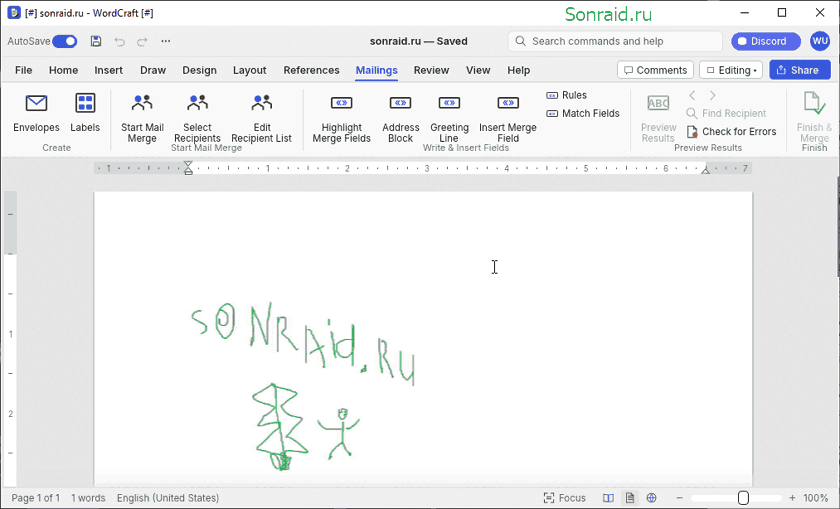The height and width of the screenshot is (509, 840).
Task: Open more quick access options ellipsis
Action: pyautogui.click(x=166, y=41)
